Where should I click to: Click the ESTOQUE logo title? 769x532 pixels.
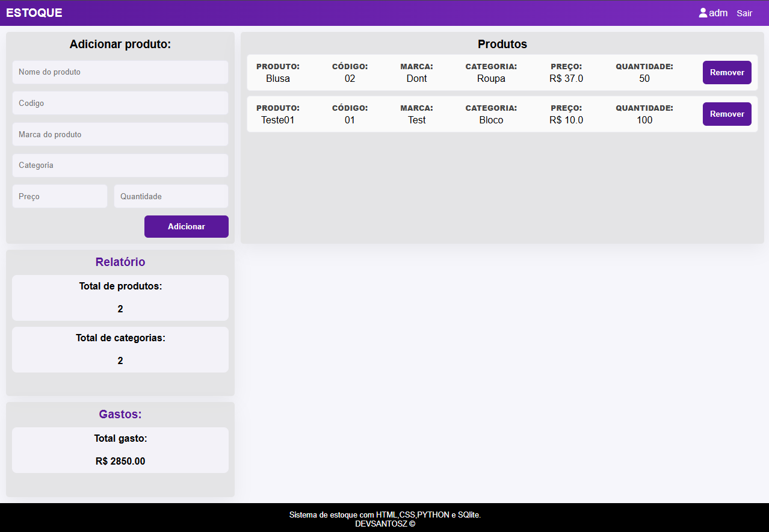coord(34,13)
